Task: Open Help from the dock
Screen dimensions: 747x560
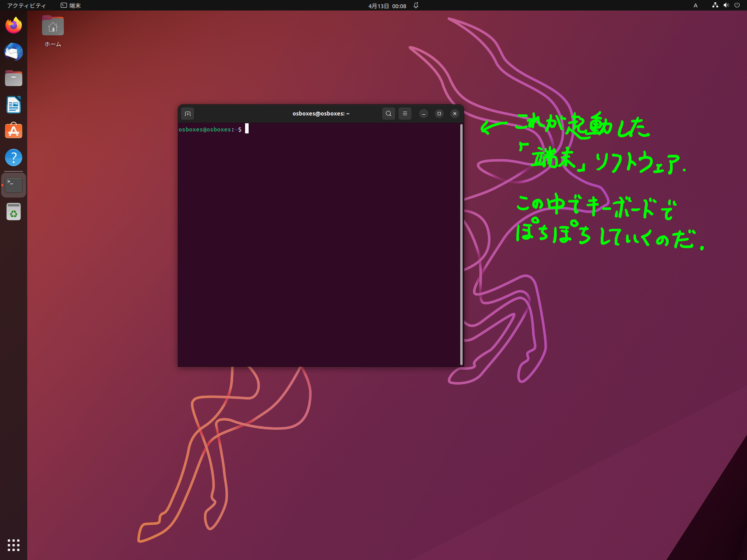Action: (x=14, y=158)
